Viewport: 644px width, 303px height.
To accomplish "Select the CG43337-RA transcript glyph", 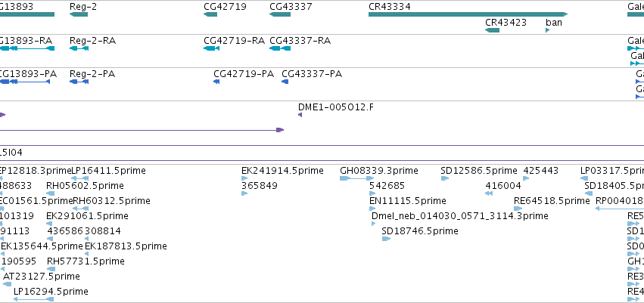I will 280,48.
